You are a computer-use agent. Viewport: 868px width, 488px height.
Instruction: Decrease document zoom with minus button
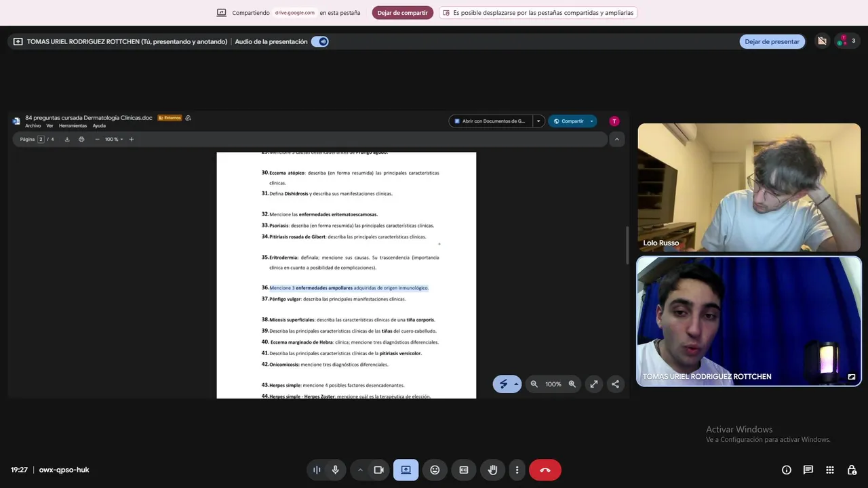click(x=97, y=139)
